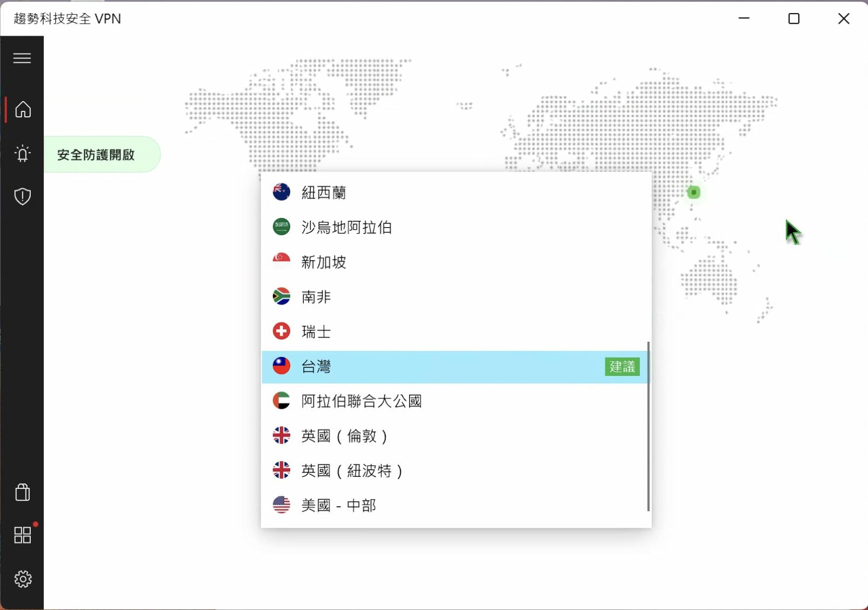The image size is (868, 610).
Task: Click the Switzerland flag icon
Action: [x=281, y=331]
